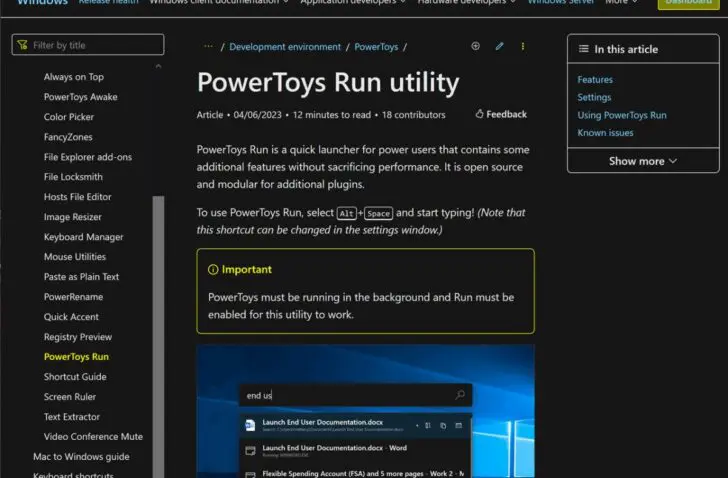The height and width of the screenshot is (478, 728).
Task: Open File Explorer add-ons in sidebar
Action: 87,157
